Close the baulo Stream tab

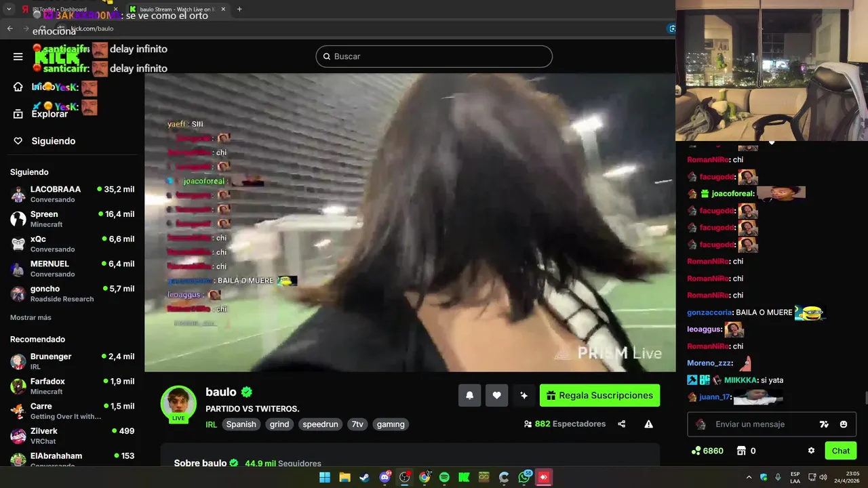pos(223,9)
